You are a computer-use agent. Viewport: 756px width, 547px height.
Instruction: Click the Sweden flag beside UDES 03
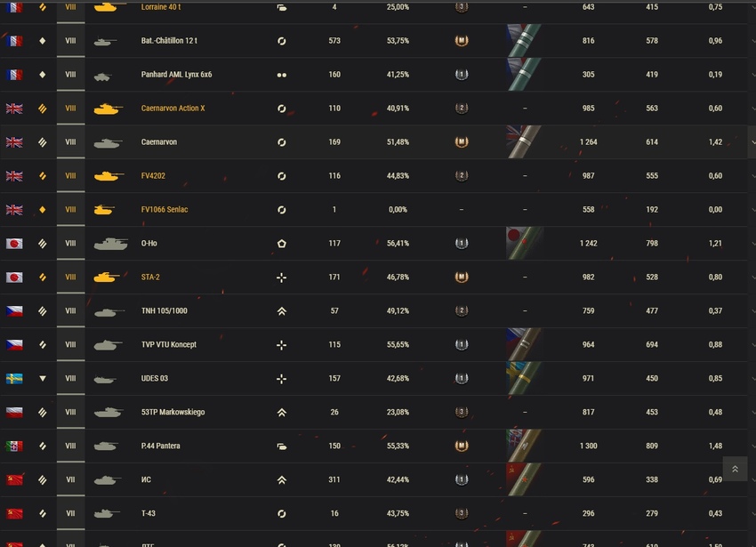[14, 379]
